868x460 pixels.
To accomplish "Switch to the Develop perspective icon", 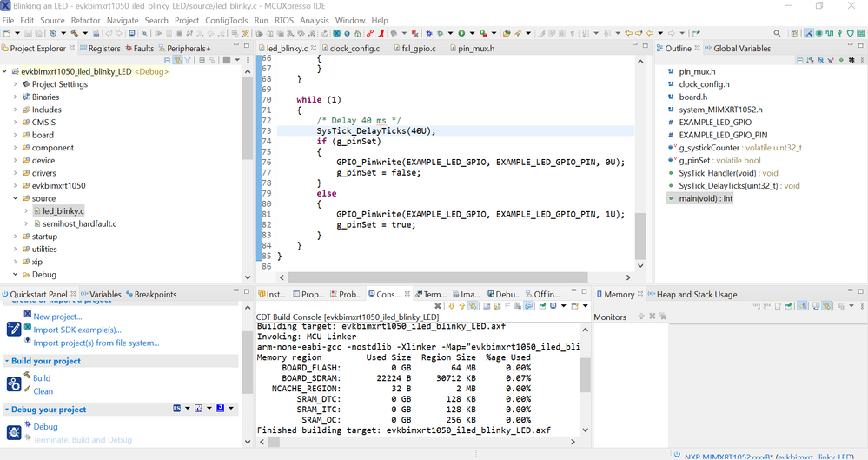I will coord(809,33).
